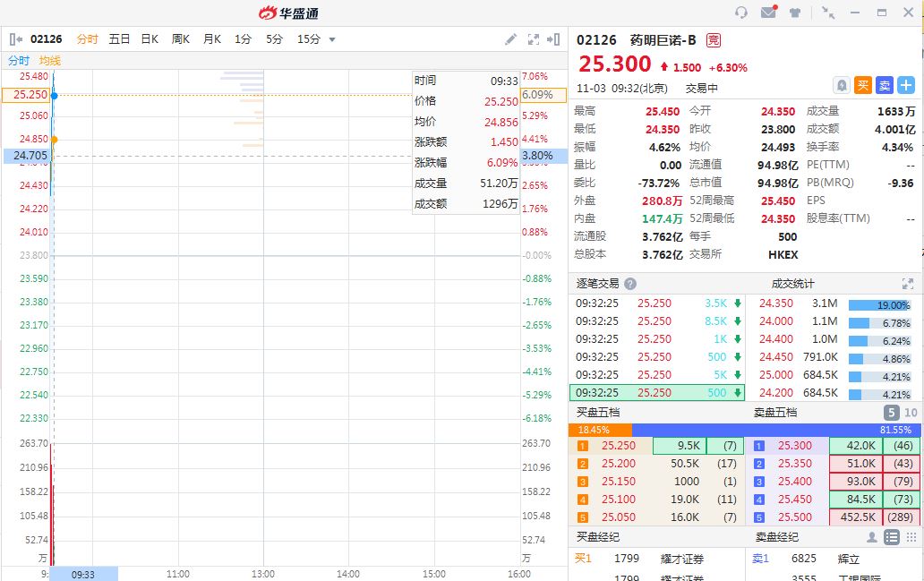924x581 pixels.
Task: Open the messages envelope icon
Action: [x=768, y=13]
